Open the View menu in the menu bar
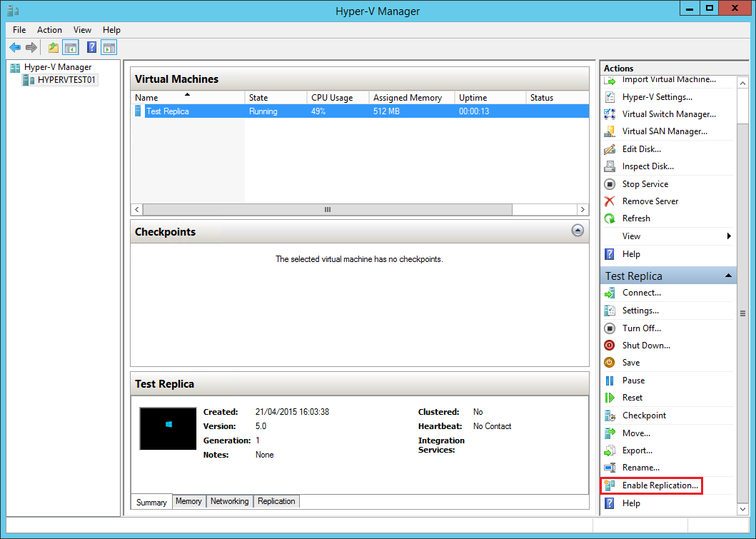756x539 pixels. [82, 30]
